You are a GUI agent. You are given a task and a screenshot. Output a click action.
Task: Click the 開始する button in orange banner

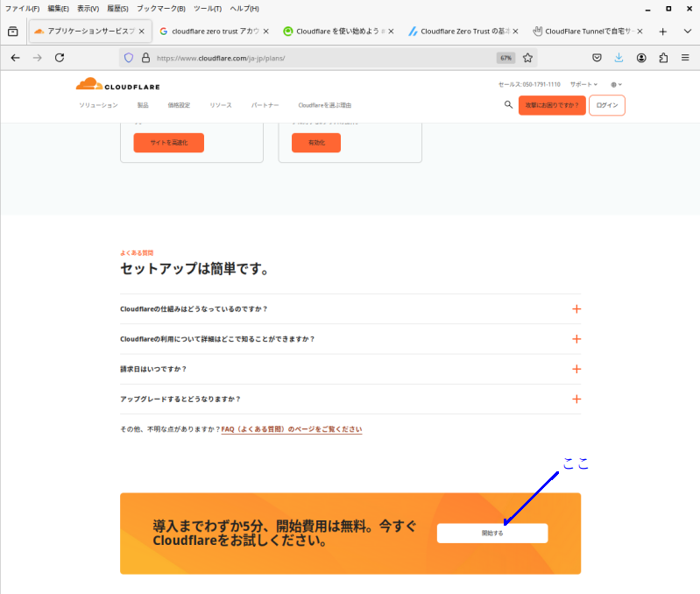pos(492,534)
